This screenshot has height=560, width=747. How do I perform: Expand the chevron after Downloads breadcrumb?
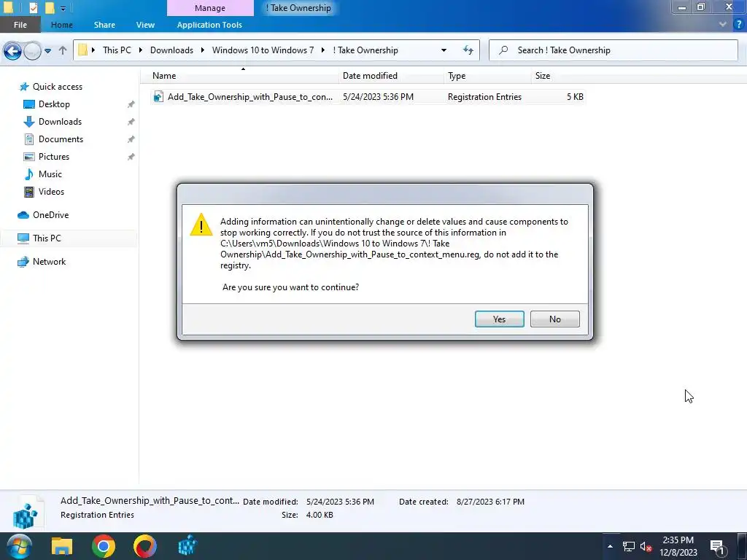(203, 50)
